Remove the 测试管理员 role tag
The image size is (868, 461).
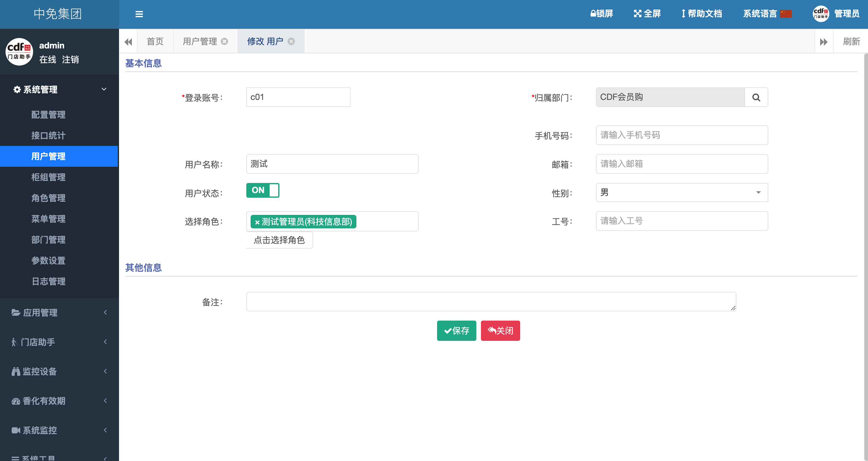[x=257, y=222]
